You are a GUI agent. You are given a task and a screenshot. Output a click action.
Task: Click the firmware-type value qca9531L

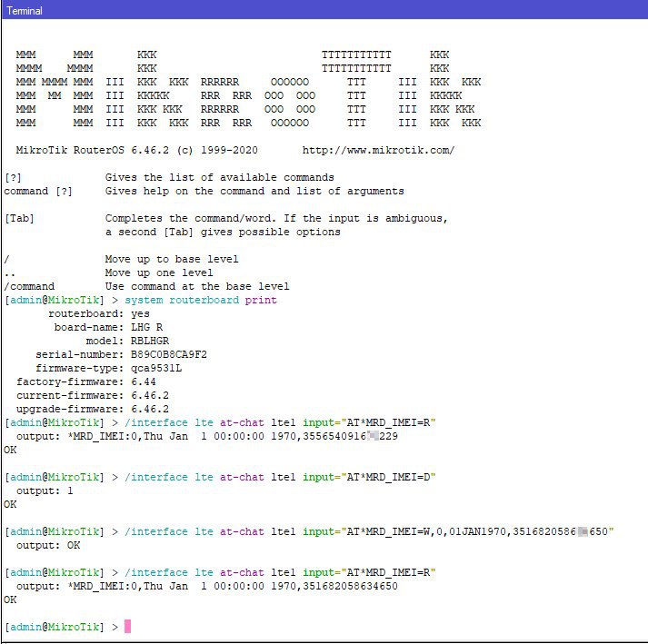pyautogui.click(x=156, y=368)
